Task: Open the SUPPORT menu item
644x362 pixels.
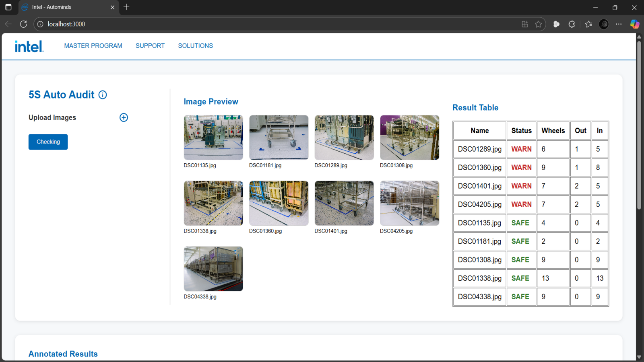Action: 150,46
